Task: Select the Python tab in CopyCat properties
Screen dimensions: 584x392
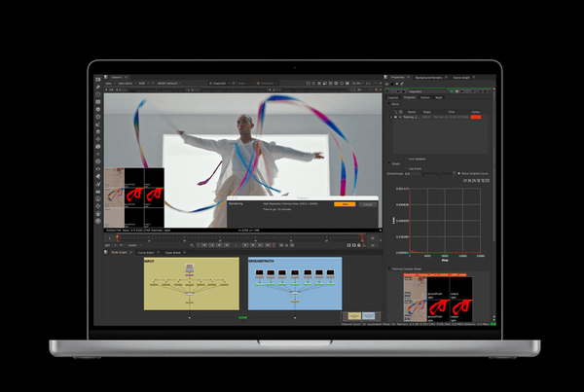Action: pyautogui.click(x=424, y=97)
